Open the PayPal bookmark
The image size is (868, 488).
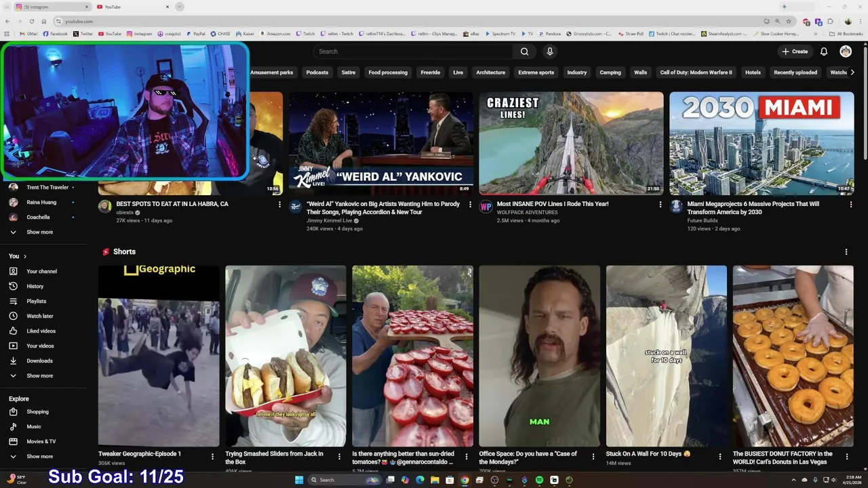[x=195, y=33]
